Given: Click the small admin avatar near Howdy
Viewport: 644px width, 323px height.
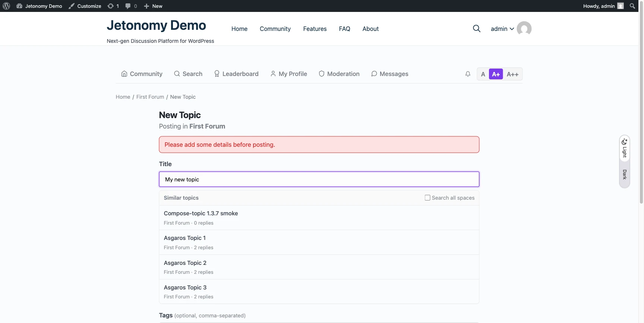Looking at the screenshot, I should tap(621, 6).
